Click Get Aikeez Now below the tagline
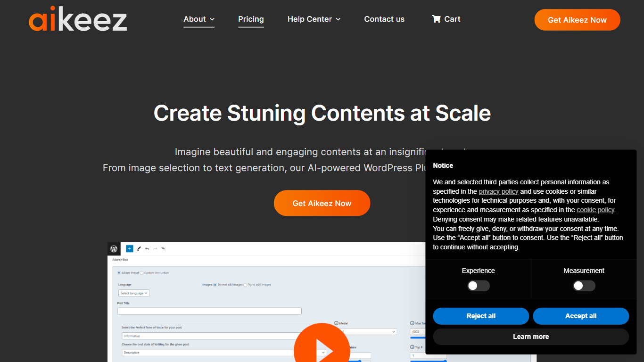 click(322, 203)
